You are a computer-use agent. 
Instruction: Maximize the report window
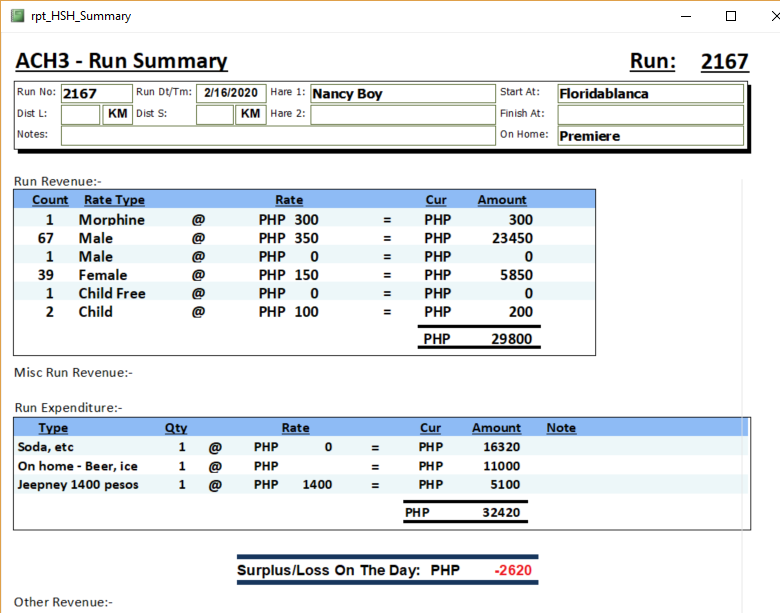click(731, 16)
